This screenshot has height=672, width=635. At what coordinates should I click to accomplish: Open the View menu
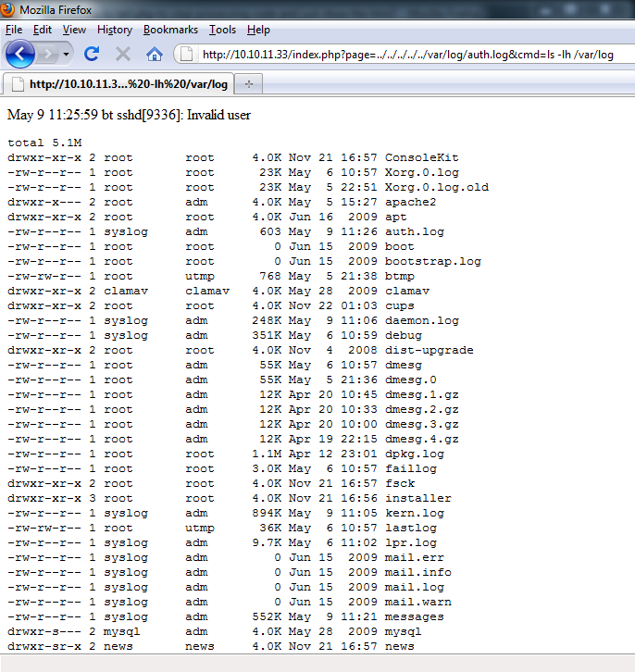(74, 30)
